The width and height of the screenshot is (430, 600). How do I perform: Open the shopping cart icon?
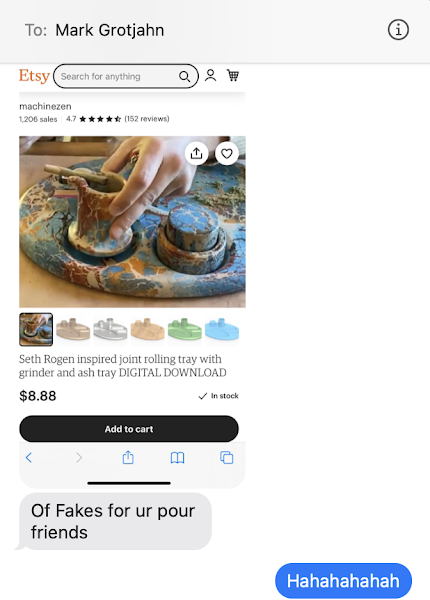coord(233,75)
